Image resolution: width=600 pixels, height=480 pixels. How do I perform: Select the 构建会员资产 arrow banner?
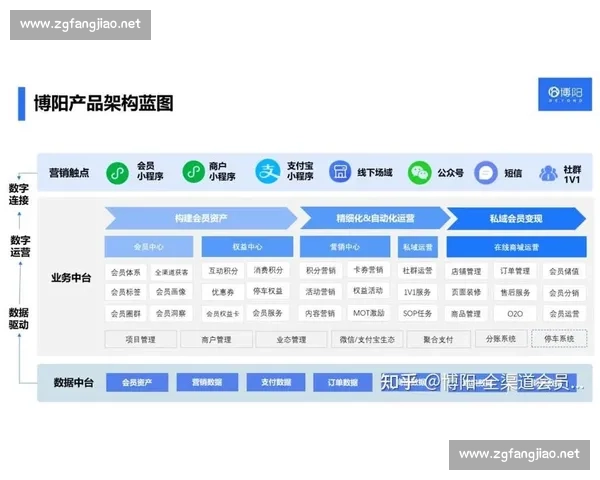tap(200, 218)
